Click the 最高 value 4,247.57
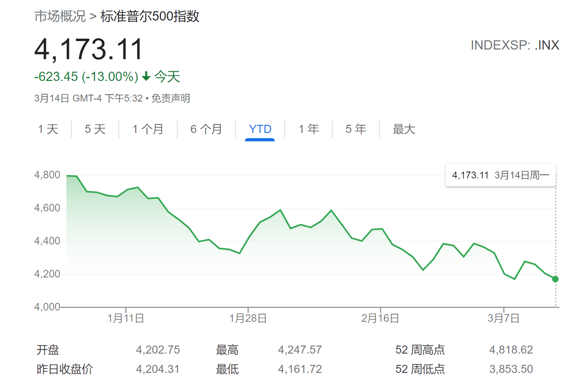This screenshot has height=385, width=588. pyautogui.click(x=300, y=350)
